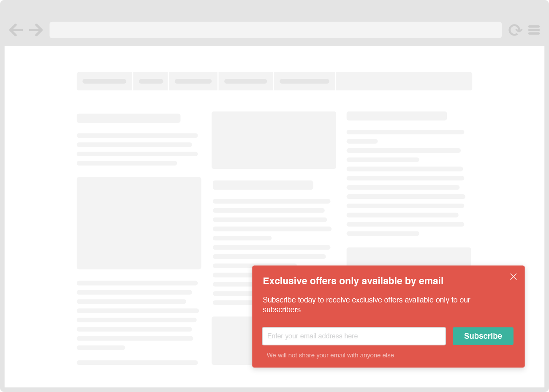Click the browser forward arrow
This screenshot has width=549, height=392.
point(36,30)
